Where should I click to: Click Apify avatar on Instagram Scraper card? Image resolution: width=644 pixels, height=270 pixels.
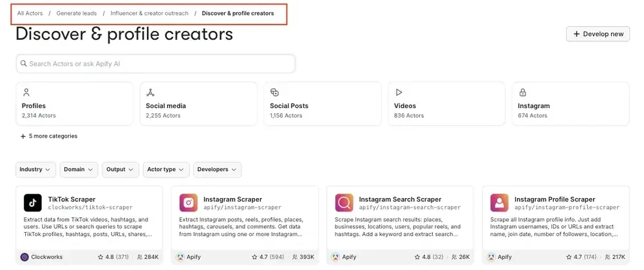(180, 257)
